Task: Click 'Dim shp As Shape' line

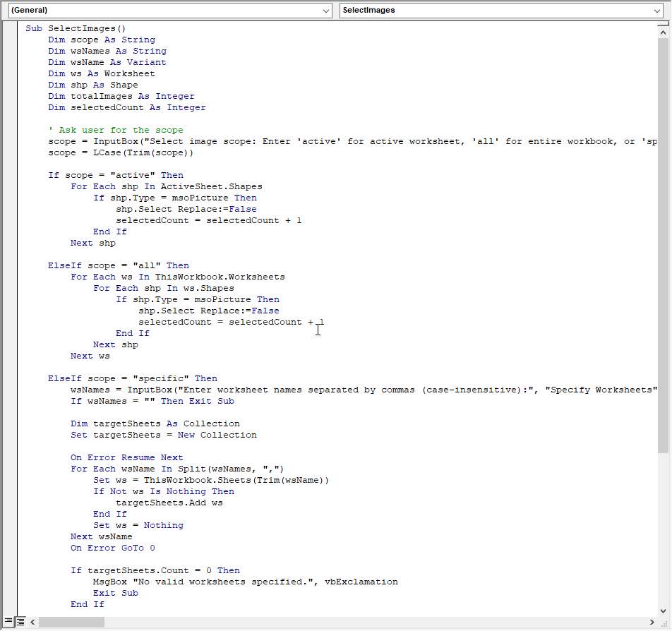Action: point(93,85)
